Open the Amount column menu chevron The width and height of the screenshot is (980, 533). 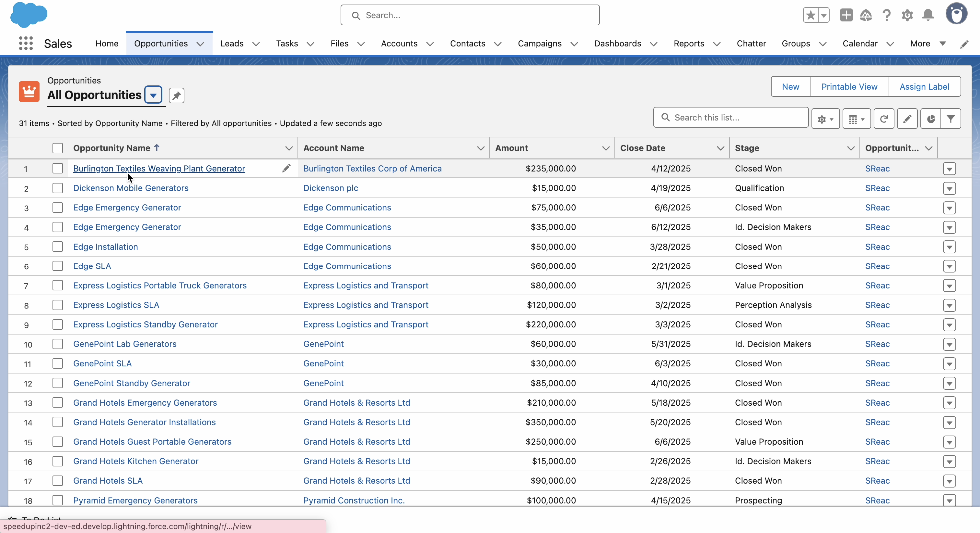[606, 148]
